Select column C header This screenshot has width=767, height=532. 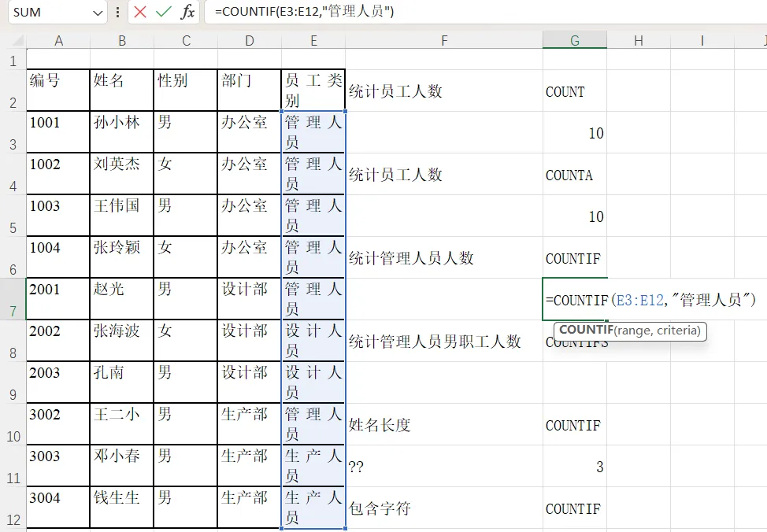186,41
